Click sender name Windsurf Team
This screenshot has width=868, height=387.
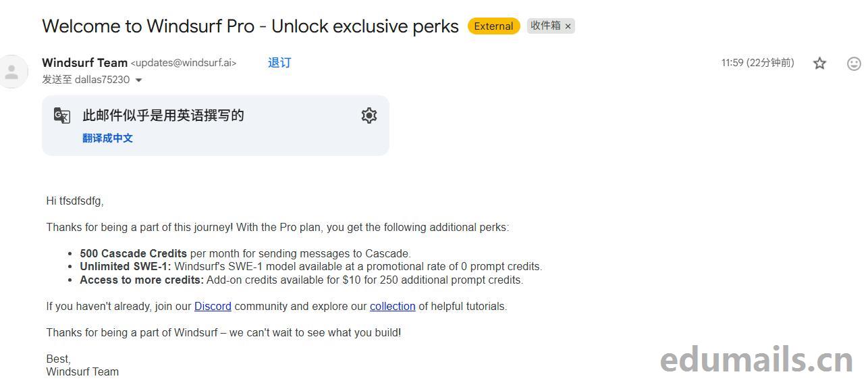pyautogui.click(x=84, y=63)
